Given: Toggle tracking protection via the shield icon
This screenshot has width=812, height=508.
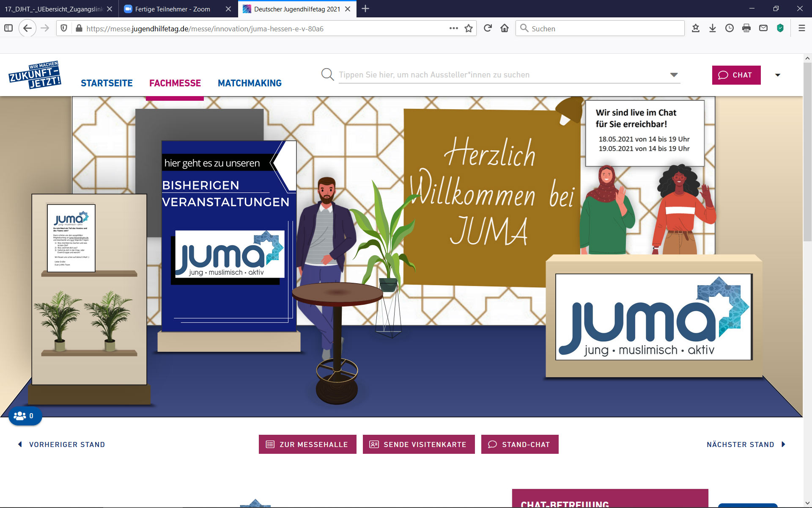Looking at the screenshot, I should pyautogui.click(x=64, y=28).
